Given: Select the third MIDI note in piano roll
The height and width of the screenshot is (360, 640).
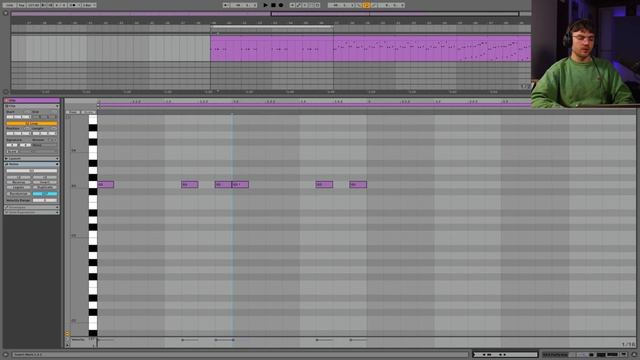Looking at the screenshot, I should click(223, 184).
